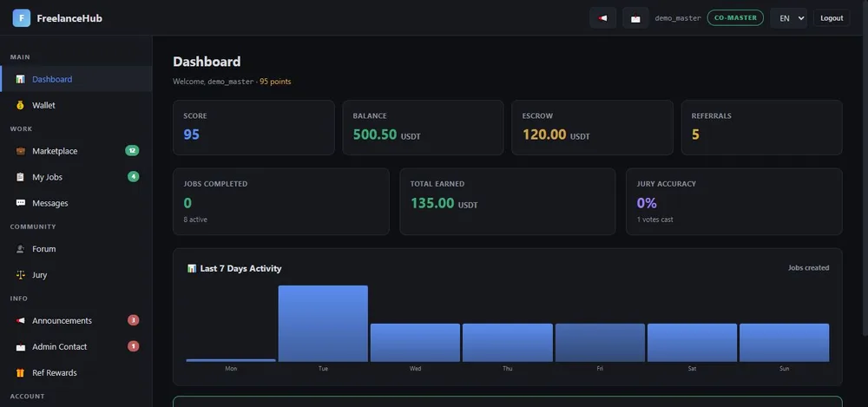Click the Dashboard page heading
Viewport: 868px width, 407px height.
pyautogui.click(x=207, y=62)
